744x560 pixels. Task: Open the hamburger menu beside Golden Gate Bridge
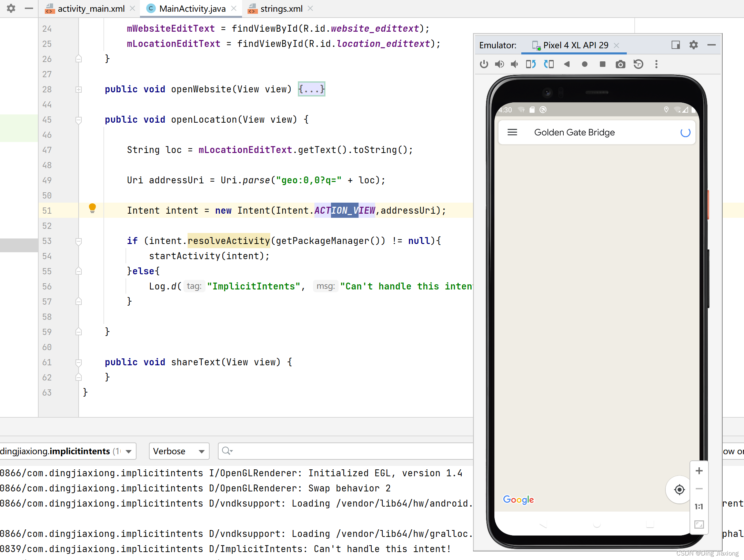513,132
